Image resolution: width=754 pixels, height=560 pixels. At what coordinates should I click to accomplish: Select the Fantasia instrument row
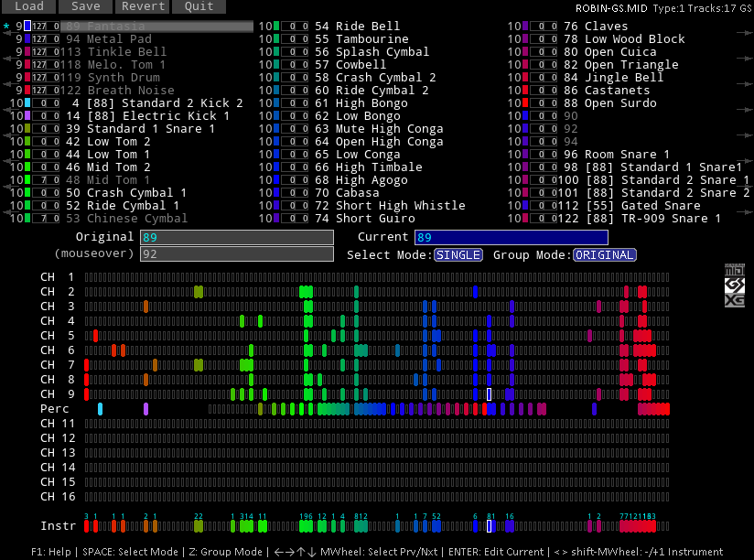click(x=156, y=27)
